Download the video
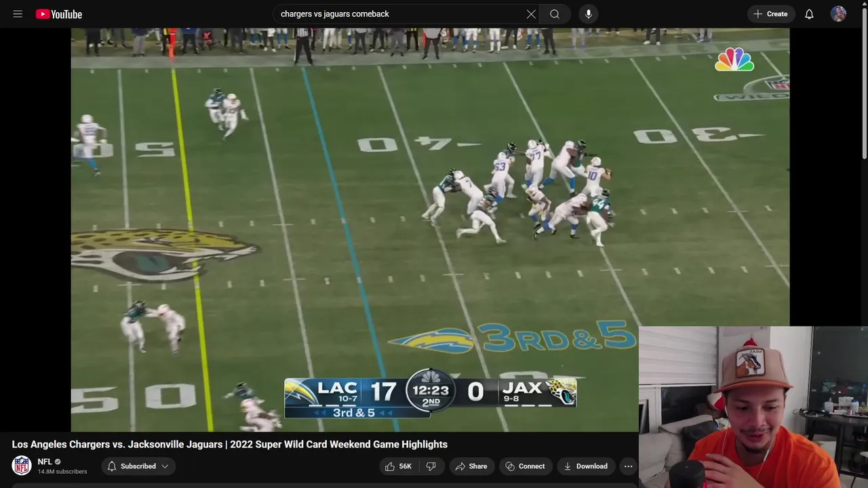 tap(587, 466)
